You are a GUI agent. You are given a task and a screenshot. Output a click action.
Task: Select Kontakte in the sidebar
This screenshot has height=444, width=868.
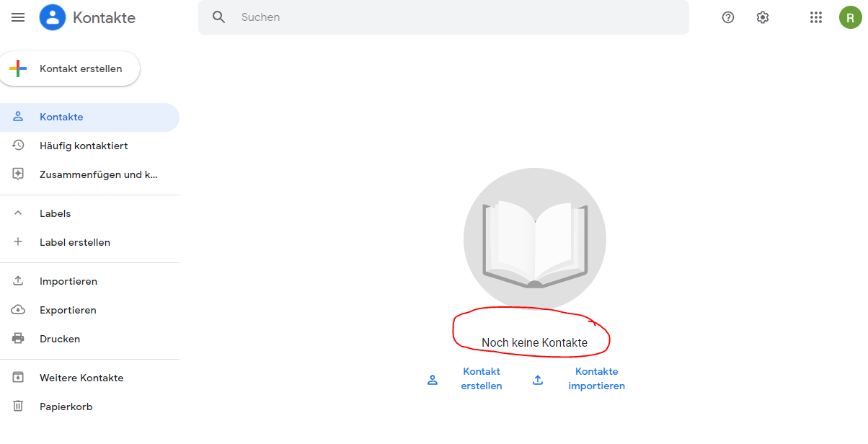coord(89,117)
